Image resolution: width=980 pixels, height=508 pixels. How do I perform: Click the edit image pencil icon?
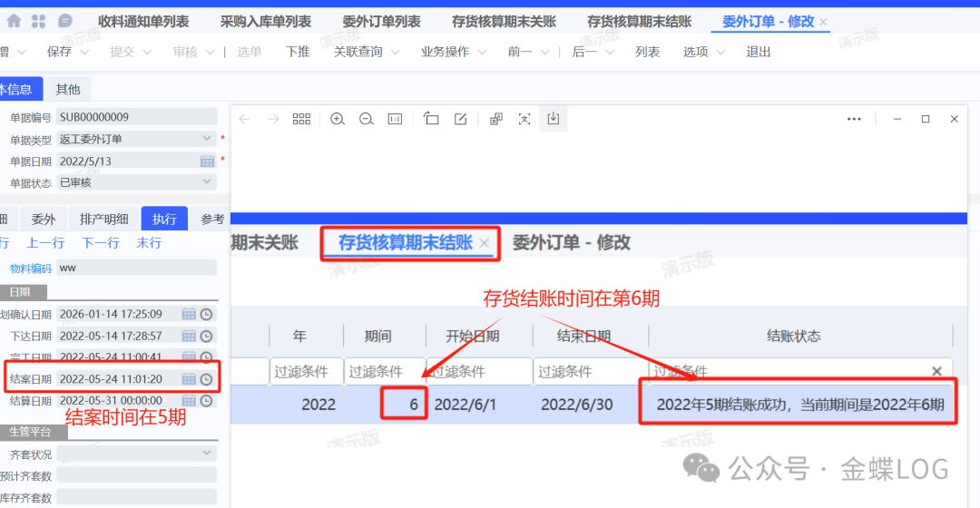coord(460,119)
